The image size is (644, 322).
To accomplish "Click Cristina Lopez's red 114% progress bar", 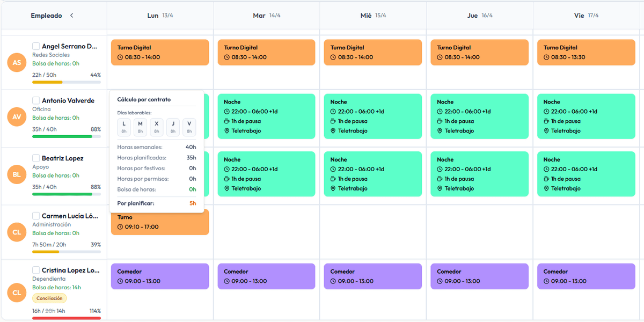I will (x=67, y=318).
